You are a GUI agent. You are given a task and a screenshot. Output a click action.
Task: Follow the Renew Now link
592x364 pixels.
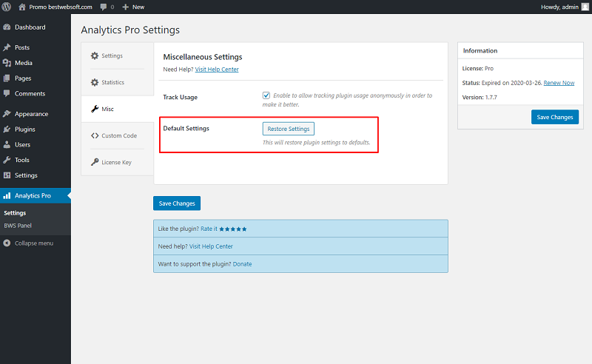[x=559, y=83]
